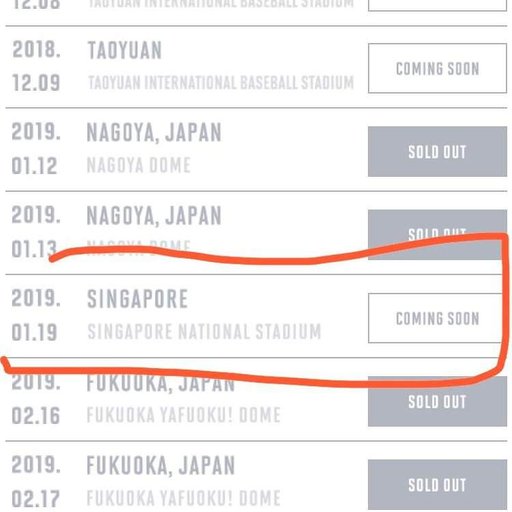512x512 pixels.
Task: Click Sold Out button for Fukuoka 02.17
Action: (437, 485)
